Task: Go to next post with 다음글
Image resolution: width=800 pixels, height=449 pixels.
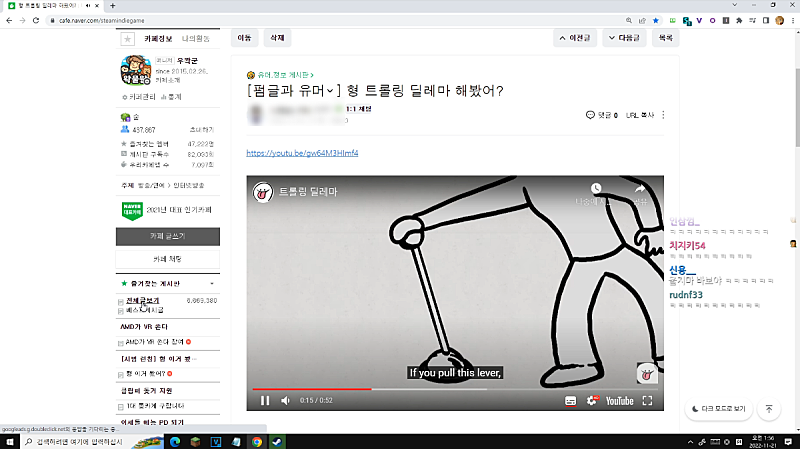Action: [x=624, y=38]
